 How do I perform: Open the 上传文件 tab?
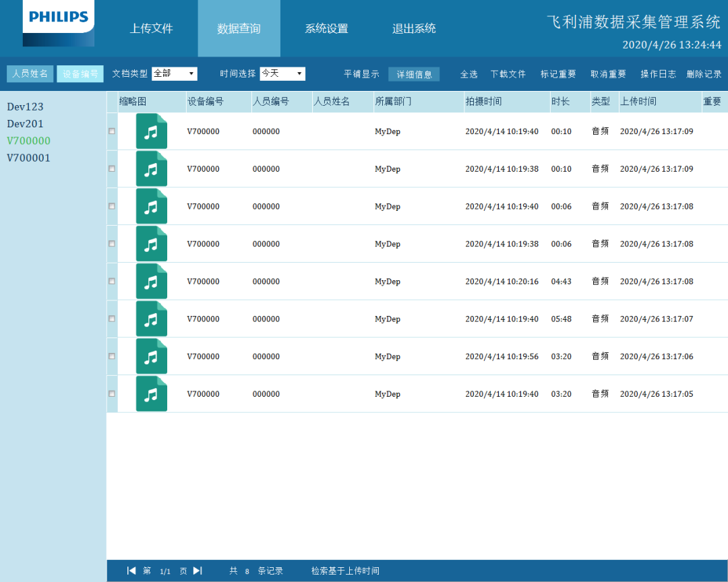click(x=152, y=28)
